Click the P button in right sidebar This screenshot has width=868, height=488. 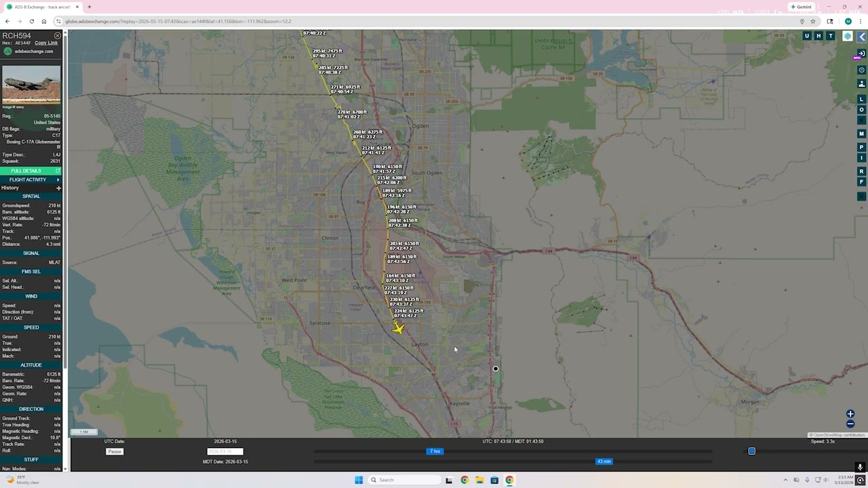(862, 148)
